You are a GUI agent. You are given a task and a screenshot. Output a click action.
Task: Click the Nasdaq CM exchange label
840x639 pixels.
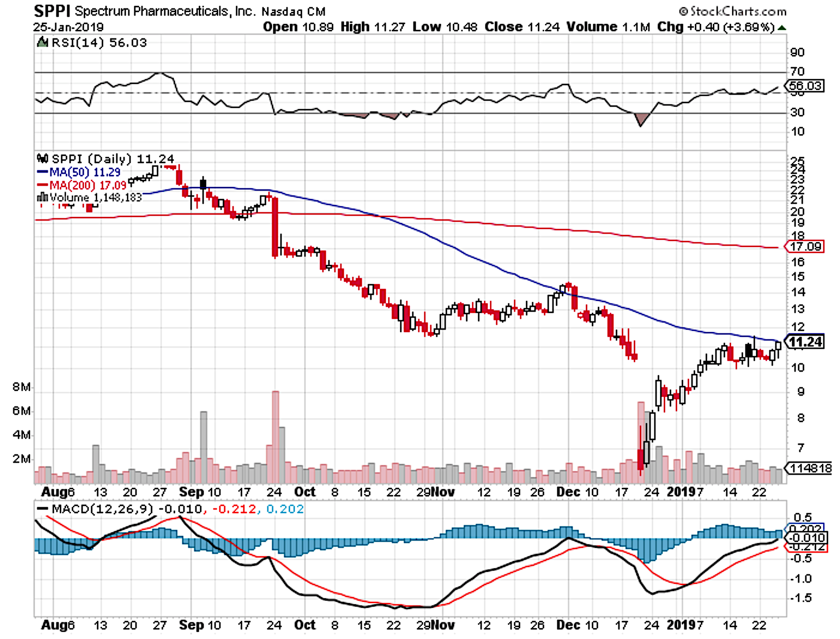pyautogui.click(x=293, y=12)
